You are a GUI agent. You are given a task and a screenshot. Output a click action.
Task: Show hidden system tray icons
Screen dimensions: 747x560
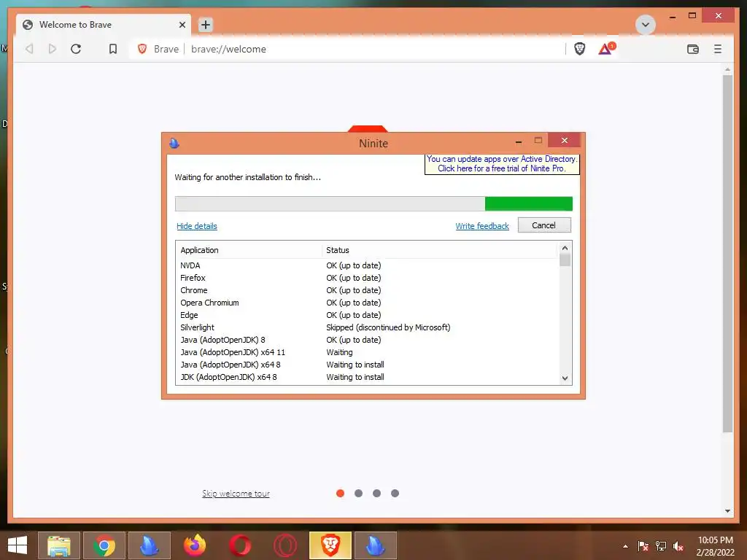click(625, 546)
